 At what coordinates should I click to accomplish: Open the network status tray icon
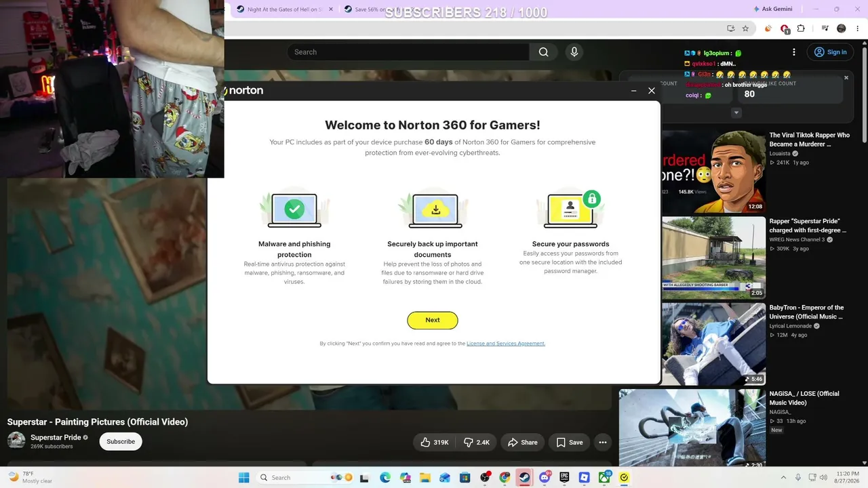click(x=812, y=478)
